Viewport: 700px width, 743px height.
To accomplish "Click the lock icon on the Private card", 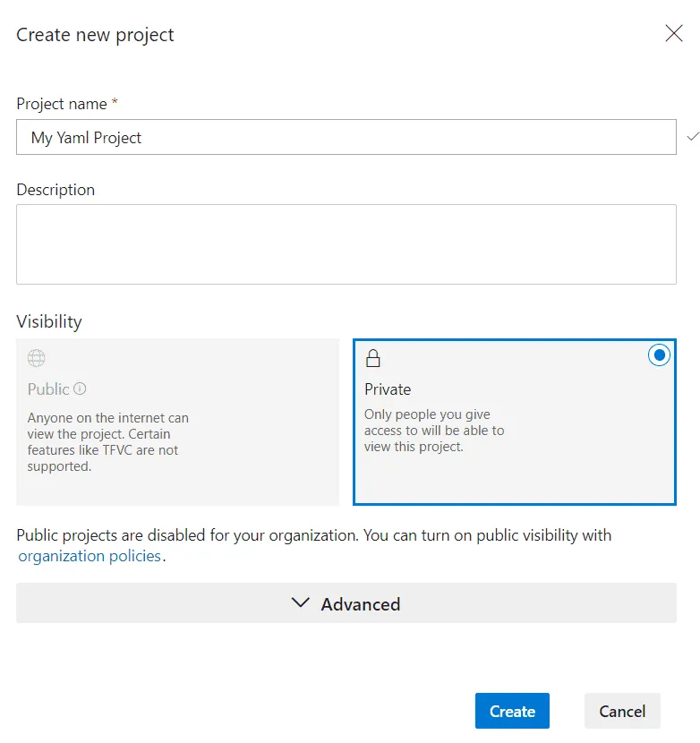I will tap(373, 357).
